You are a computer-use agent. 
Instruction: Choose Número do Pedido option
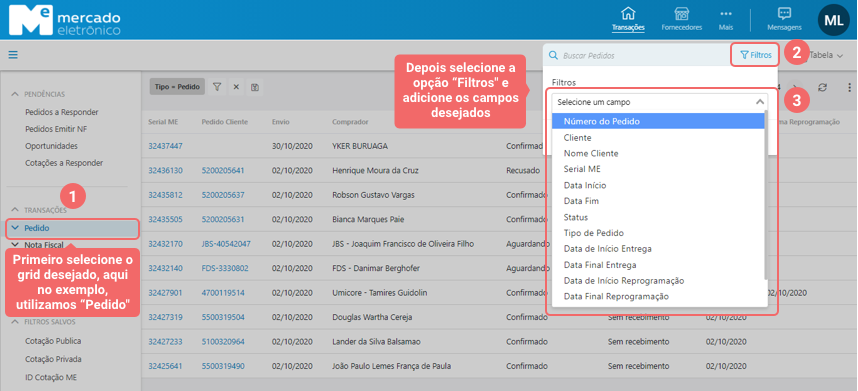(x=658, y=121)
